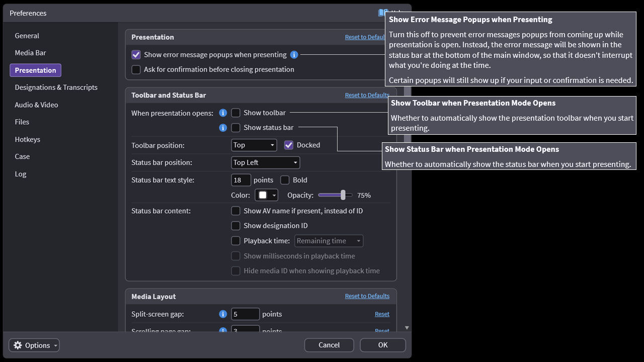Go to Hotkeys preferences page
644x362 pixels.
coord(27,139)
